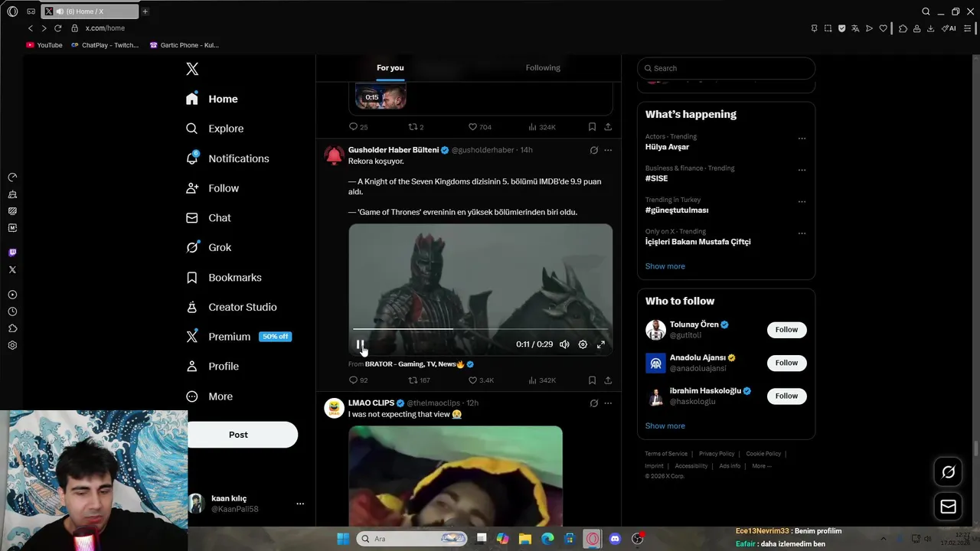Follow İbrahim Haskoloğlu

pyautogui.click(x=786, y=396)
